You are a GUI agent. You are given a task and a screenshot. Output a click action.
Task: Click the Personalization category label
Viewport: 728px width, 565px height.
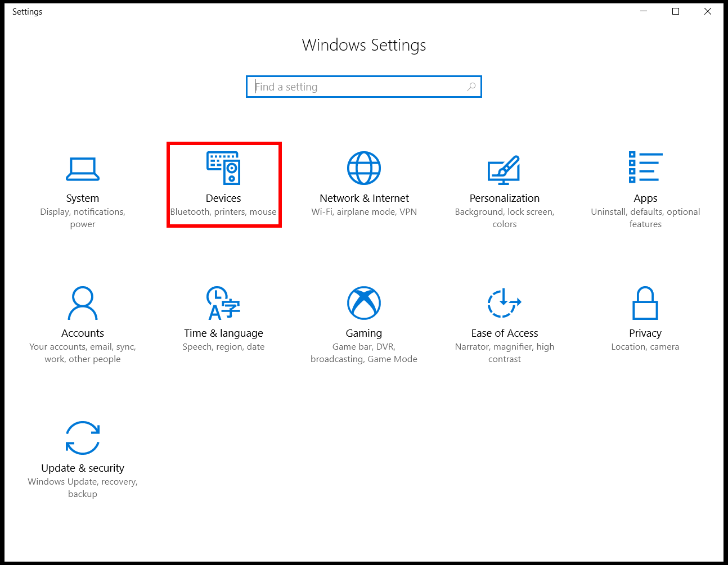point(505,198)
